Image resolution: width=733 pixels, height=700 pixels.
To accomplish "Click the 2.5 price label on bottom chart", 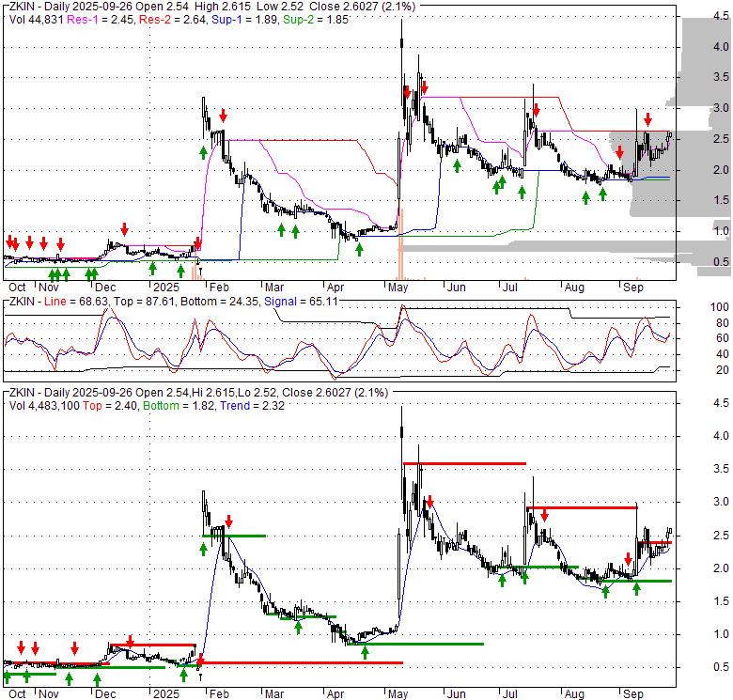I will pyautogui.click(x=721, y=535).
